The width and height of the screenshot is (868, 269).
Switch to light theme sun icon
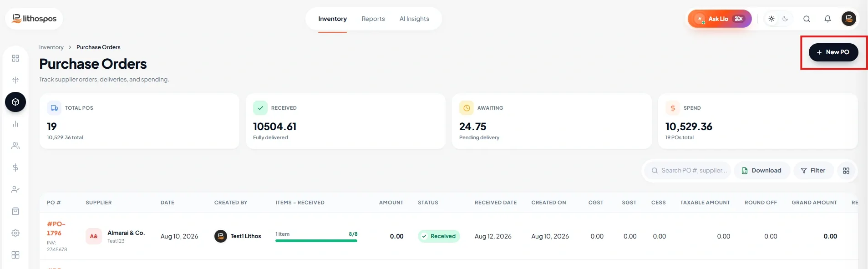pyautogui.click(x=772, y=19)
